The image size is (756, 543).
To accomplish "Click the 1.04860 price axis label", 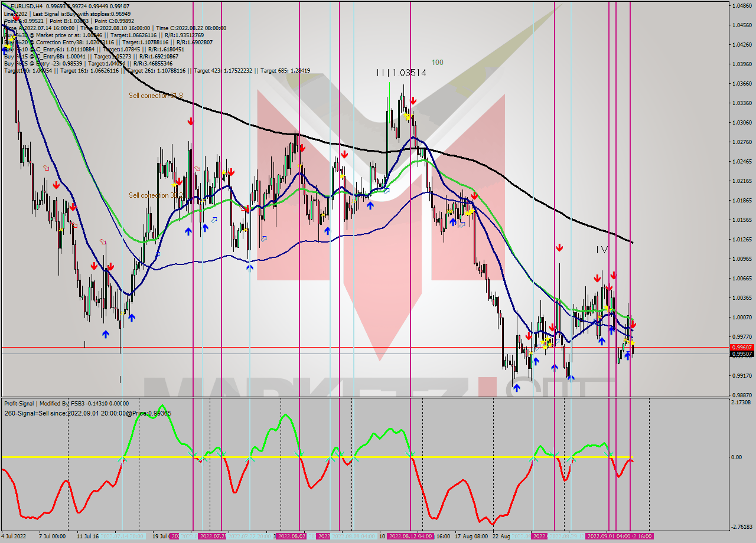I will [742, 5].
